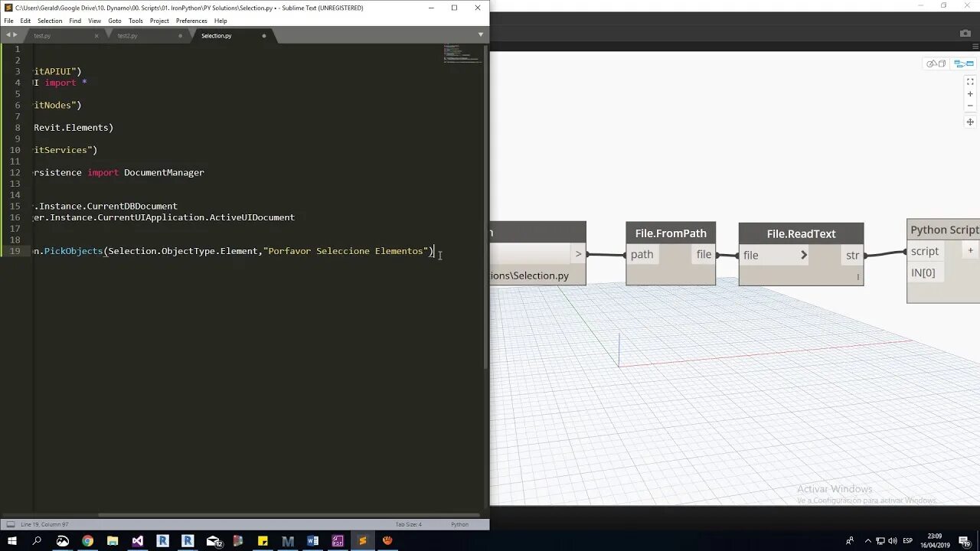Open Google Chrome from taskbar
The height and width of the screenshot is (551, 980).
[87, 541]
